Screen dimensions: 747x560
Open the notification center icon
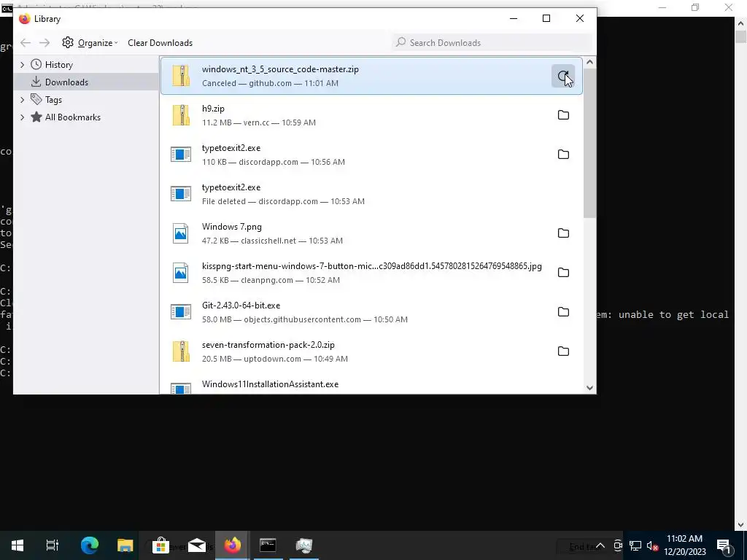724,545
